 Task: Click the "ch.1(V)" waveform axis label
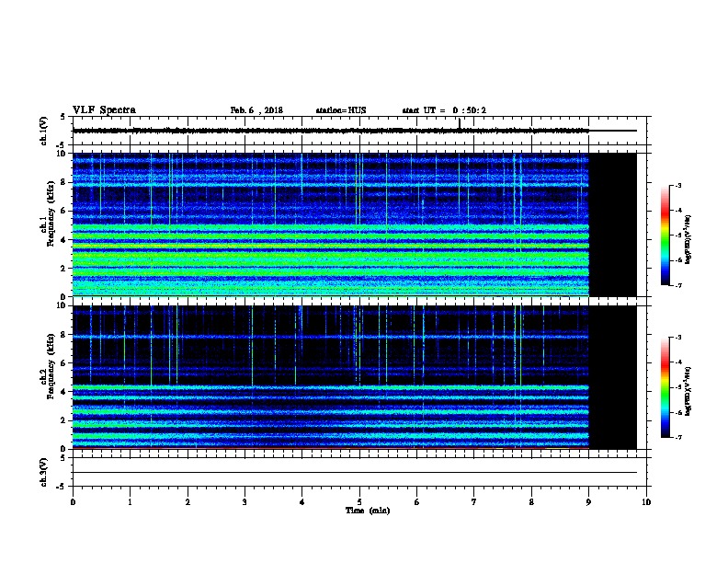click(43, 131)
